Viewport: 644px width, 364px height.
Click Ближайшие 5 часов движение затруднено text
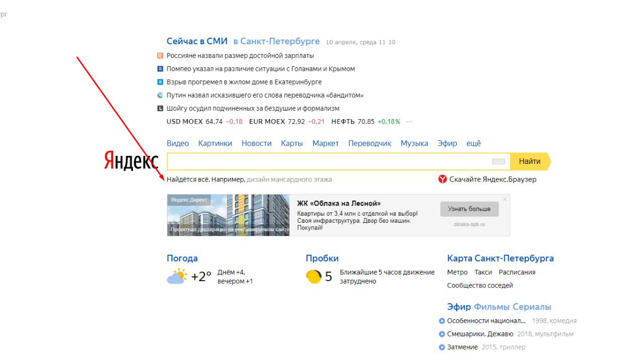point(387,277)
